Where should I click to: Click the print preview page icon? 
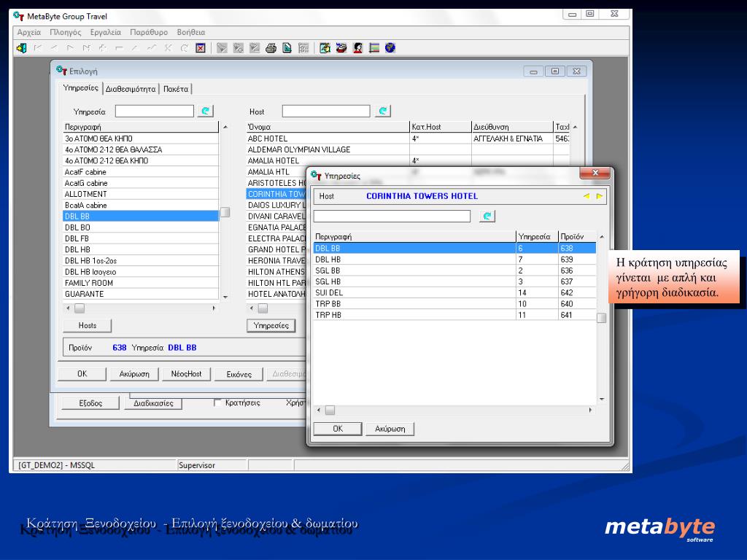pyautogui.click(x=287, y=47)
